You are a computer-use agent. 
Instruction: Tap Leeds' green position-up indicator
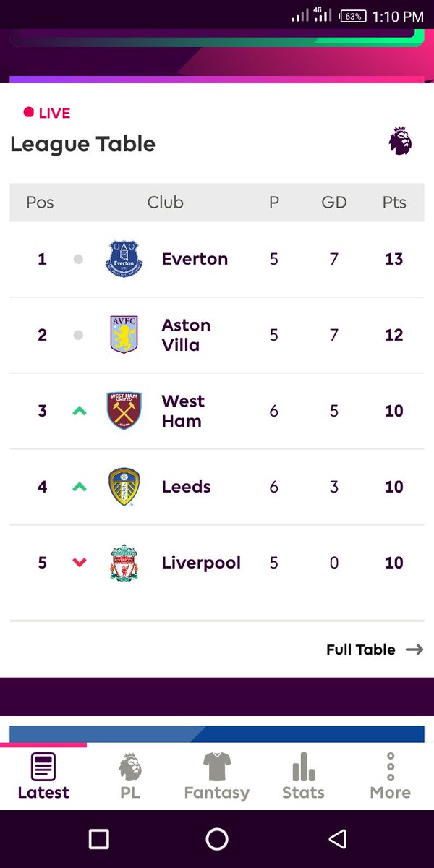click(x=80, y=487)
